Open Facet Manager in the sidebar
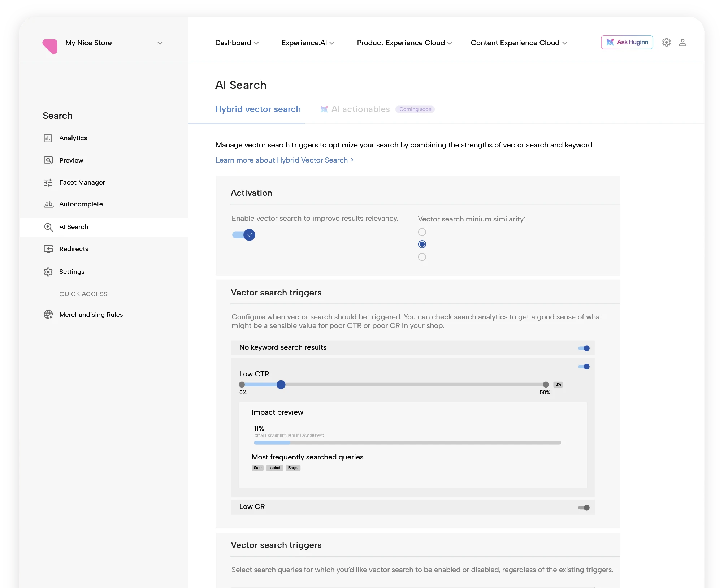The width and height of the screenshot is (724, 588). [x=82, y=182]
